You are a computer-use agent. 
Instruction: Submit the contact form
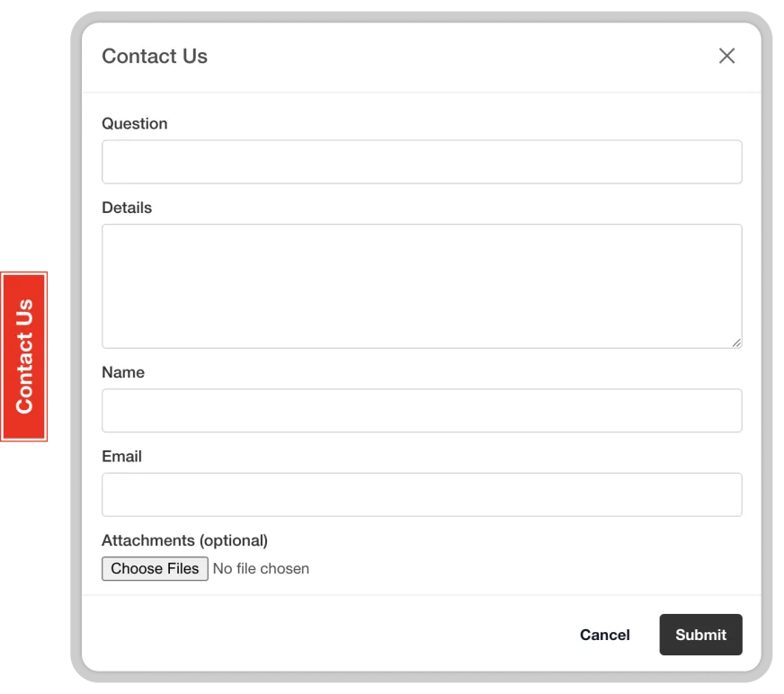coord(700,635)
